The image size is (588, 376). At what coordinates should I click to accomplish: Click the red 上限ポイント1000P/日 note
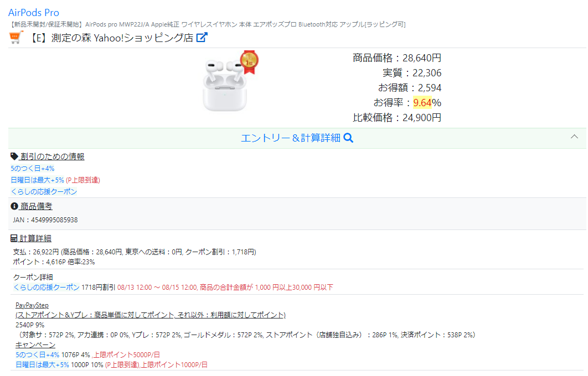tap(174, 365)
